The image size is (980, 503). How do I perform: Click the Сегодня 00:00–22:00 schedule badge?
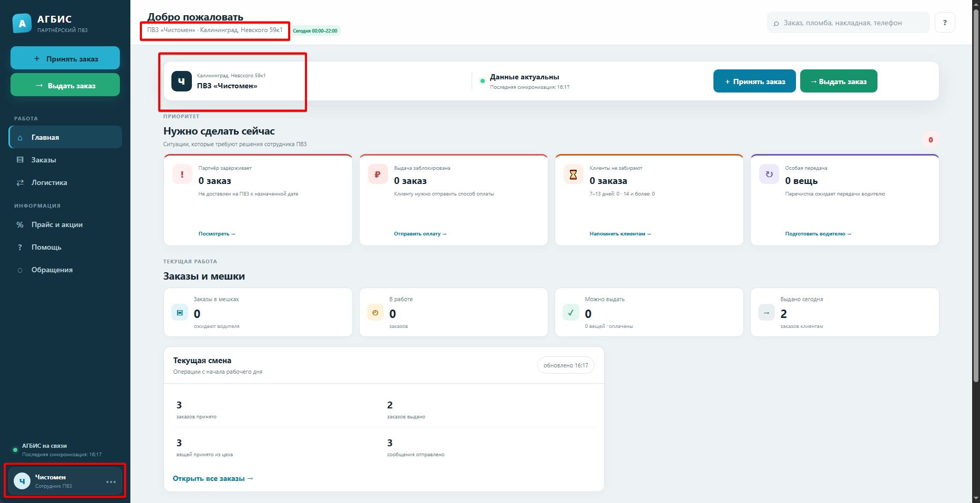click(x=315, y=31)
